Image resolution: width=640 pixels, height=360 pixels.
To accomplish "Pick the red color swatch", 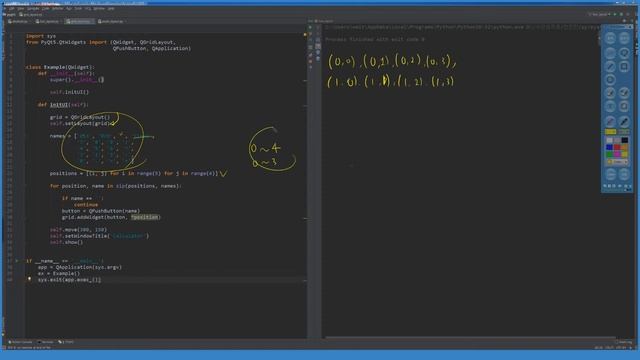I will point(617,147).
